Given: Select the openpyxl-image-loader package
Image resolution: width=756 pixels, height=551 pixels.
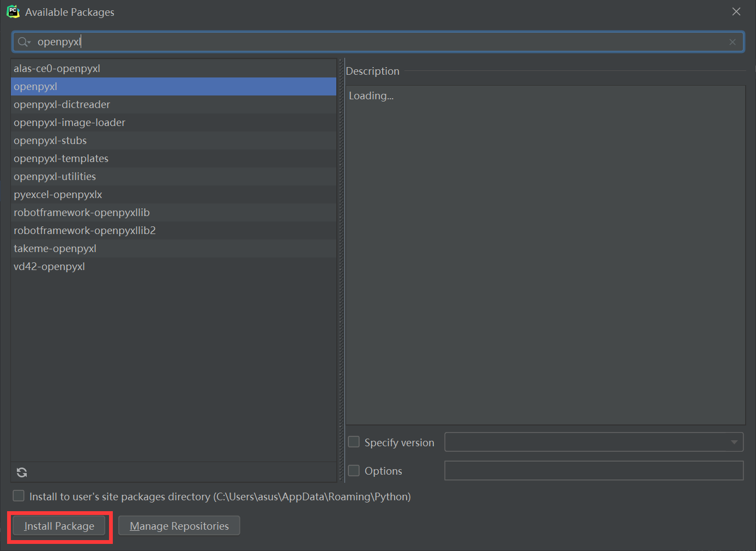Looking at the screenshot, I should pos(174,122).
